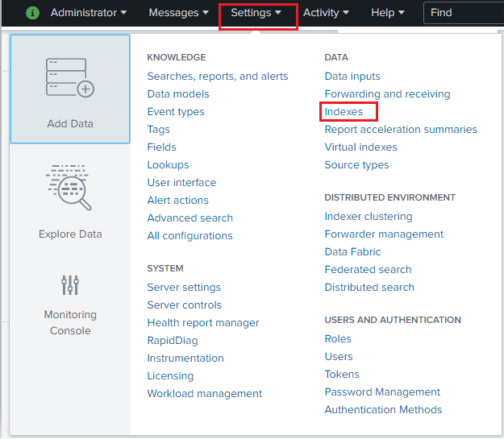This screenshot has width=504, height=439.
Task: Navigate to Indexer clustering
Action: 368,217
